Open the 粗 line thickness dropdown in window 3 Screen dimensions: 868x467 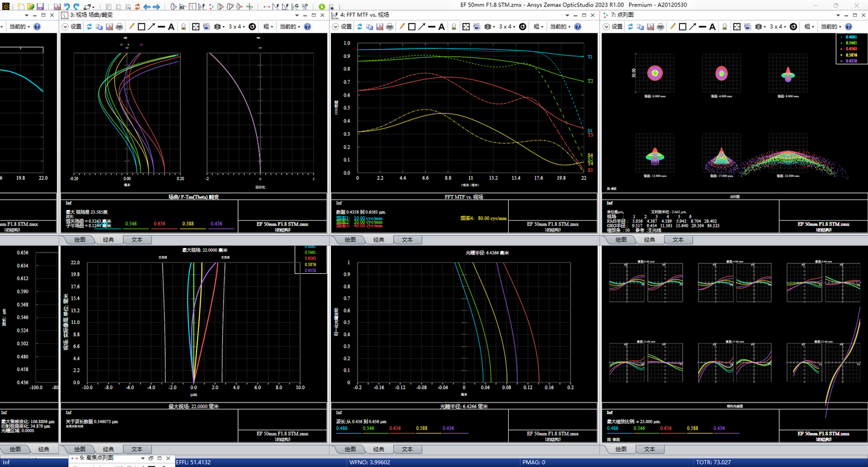tap(266, 27)
